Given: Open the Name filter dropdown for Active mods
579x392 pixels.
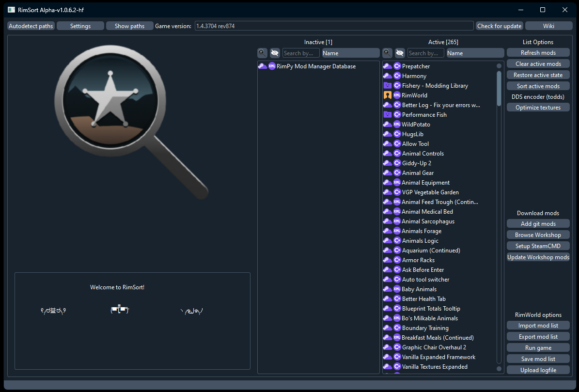Looking at the screenshot, I should [475, 53].
